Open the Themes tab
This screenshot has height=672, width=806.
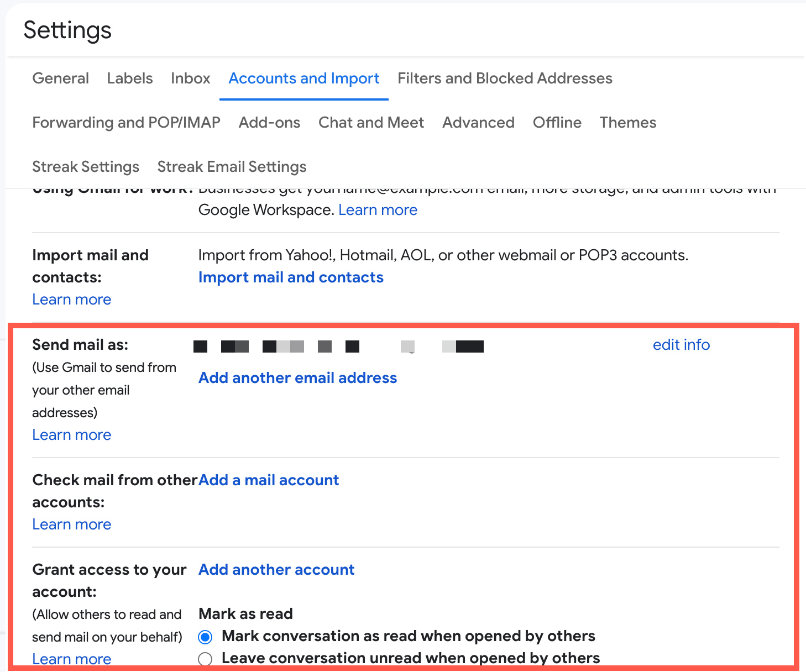627,123
